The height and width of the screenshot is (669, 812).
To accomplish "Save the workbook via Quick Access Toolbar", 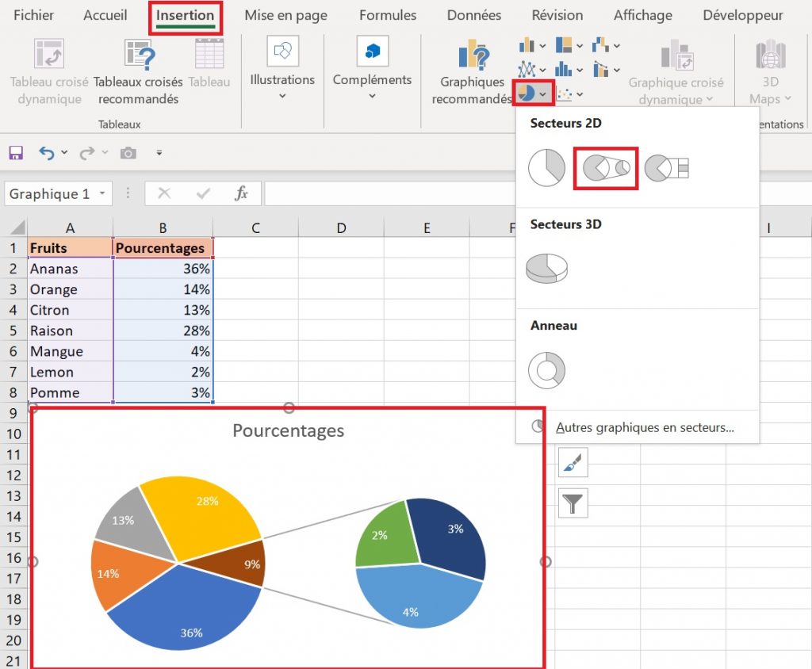I will click(17, 153).
